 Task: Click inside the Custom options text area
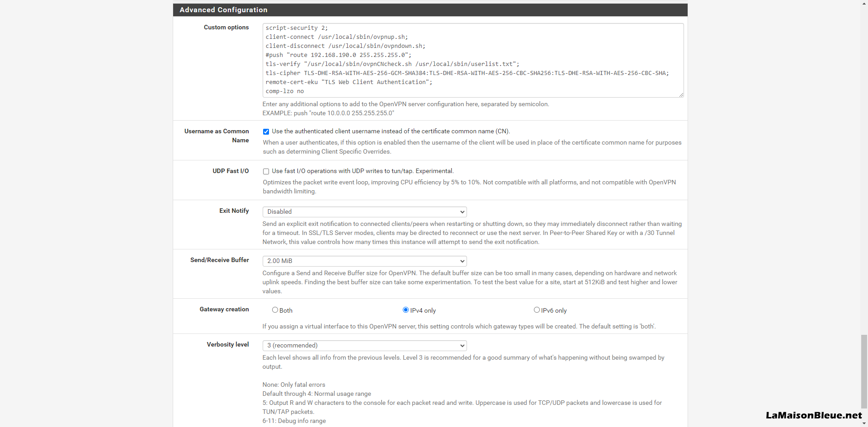[473, 60]
